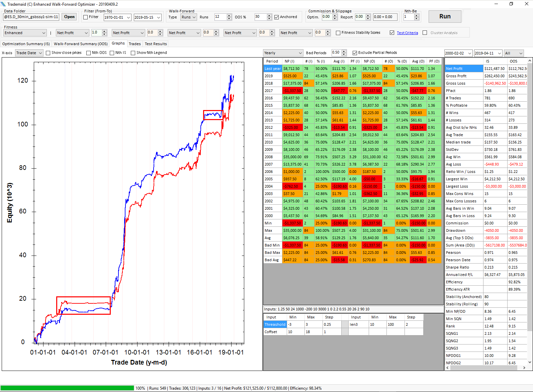This screenshot has width=533, height=392.
Task: Enable Fitness Stability Scores checkbox
Action: pos(338,33)
